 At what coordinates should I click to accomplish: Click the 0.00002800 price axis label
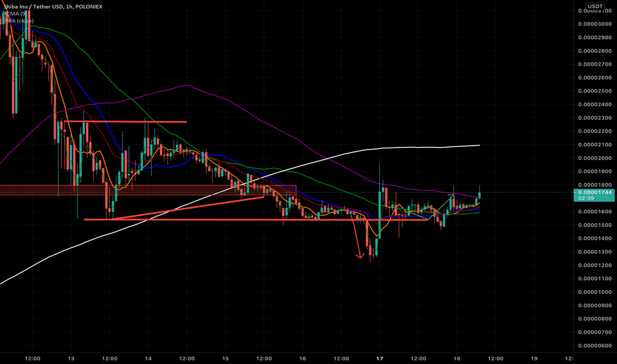click(x=594, y=51)
